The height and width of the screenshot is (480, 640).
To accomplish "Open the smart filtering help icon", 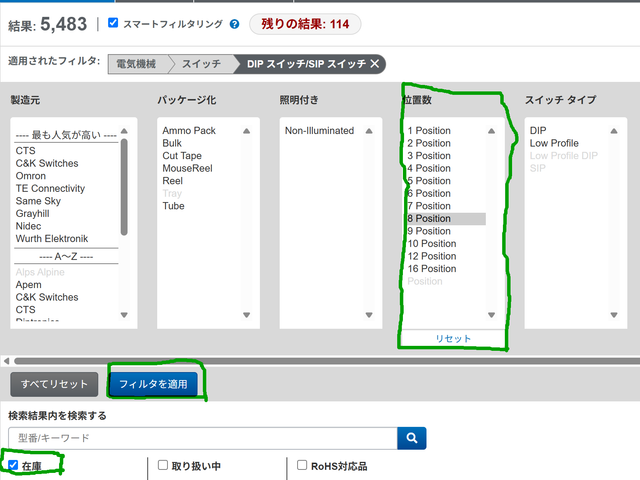I will (234, 24).
